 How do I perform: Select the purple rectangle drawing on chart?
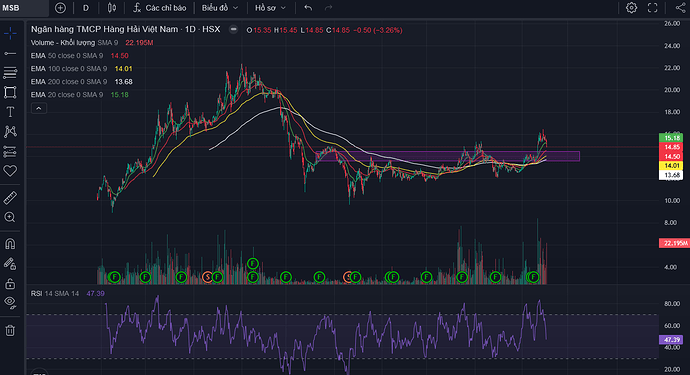click(448, 156)
